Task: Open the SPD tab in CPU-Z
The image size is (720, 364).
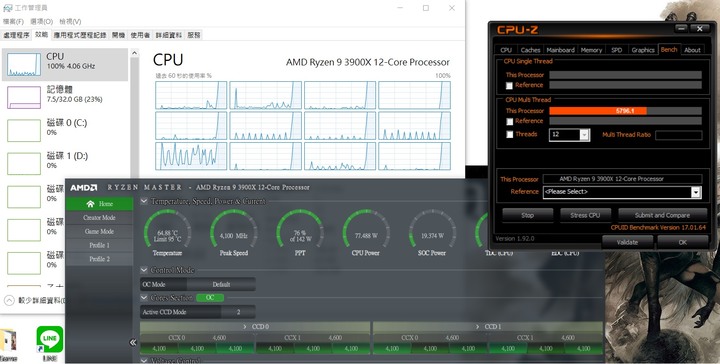Action: [x=617, y=50]
